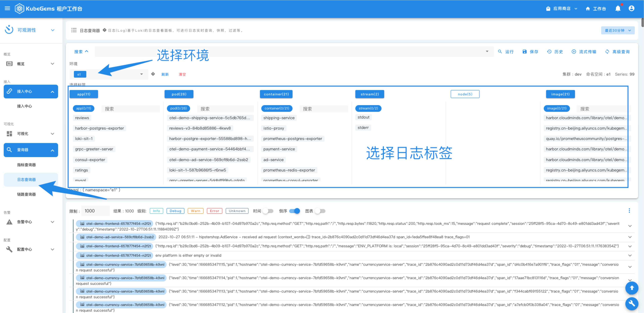Start streaming mode (流式传输)

click(x=584, y=52)
